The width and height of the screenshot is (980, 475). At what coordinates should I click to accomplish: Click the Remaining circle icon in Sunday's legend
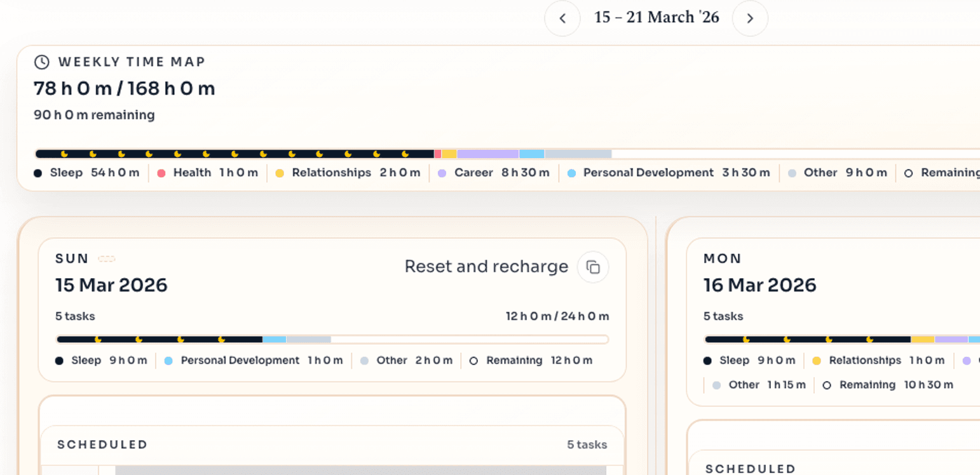pos(473,360)
